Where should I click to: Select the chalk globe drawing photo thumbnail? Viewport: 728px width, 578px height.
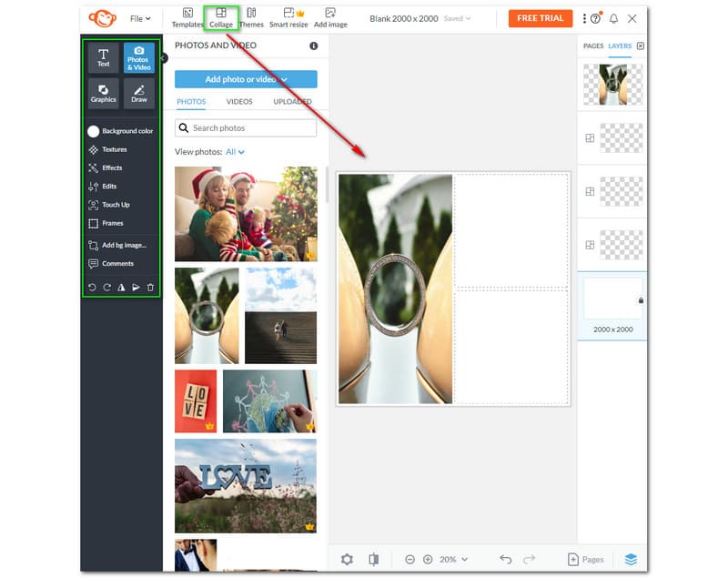[x=269, y=401]
